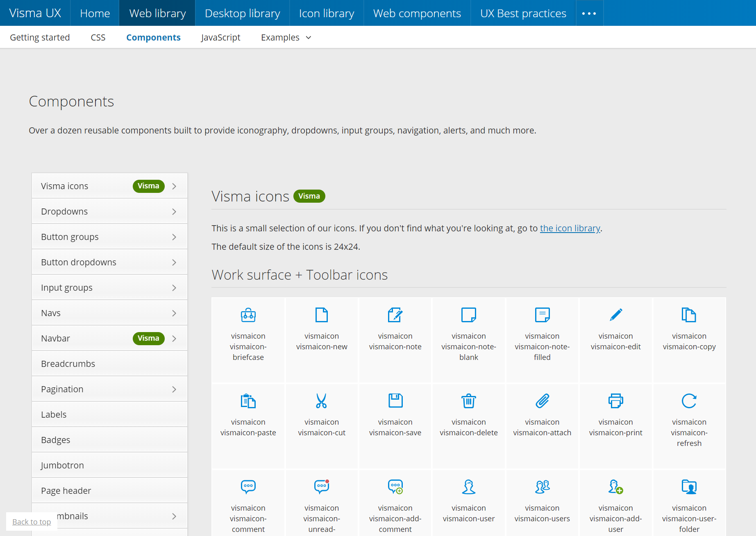756x536 pixels.
Task: Open the Web components tab
Action: coord(417,13)
